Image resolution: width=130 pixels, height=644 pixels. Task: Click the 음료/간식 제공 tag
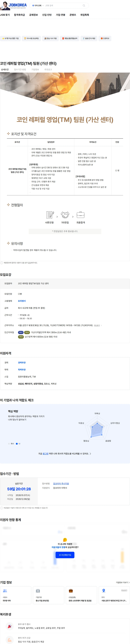[89, 38]
